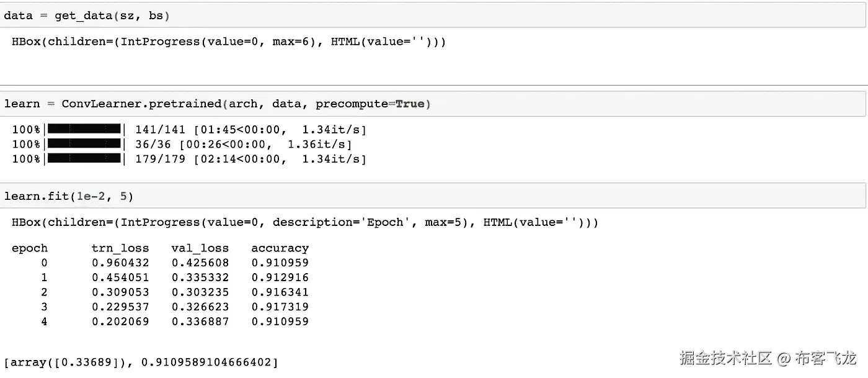Click the 179/179 progress bar
Viewport: 868px width, 378px height.
click(84, 159)
